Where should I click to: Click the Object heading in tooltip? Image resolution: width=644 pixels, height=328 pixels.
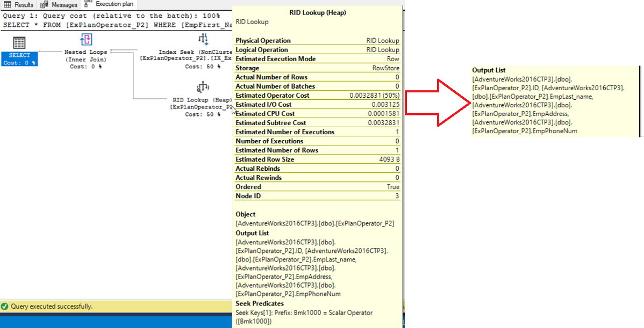tap(245, 214)
